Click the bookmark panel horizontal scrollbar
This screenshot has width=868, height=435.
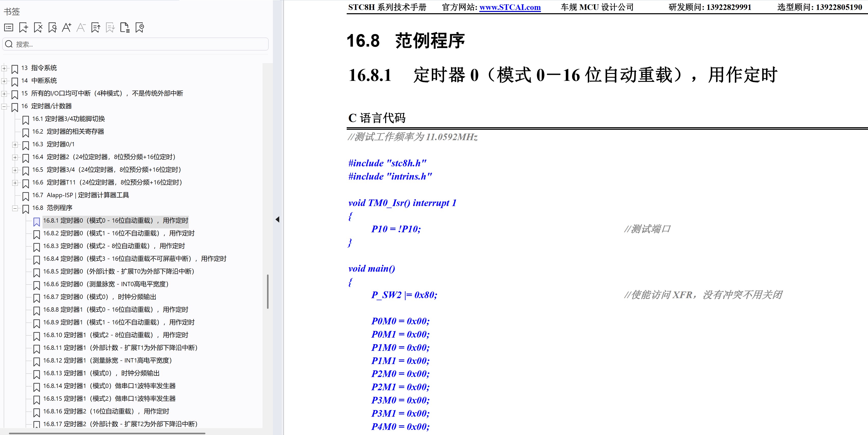(x=107, y=433)
